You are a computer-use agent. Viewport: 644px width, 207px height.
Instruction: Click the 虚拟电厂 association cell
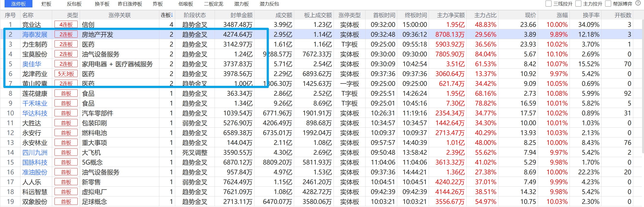(x=94, y=192)
